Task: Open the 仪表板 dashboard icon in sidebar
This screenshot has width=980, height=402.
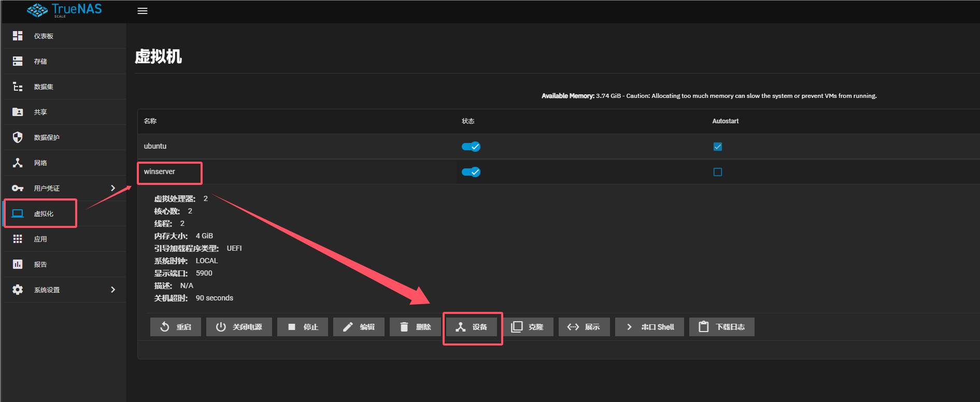Action: click(x=18, y=36)
